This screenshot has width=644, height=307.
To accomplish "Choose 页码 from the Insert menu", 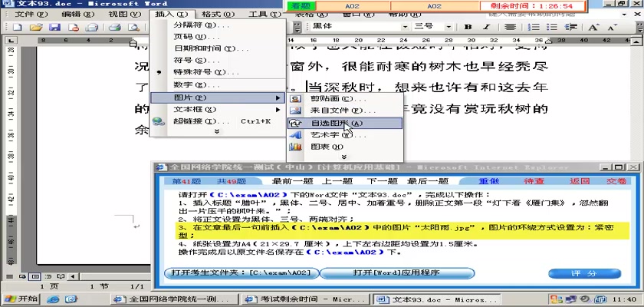I will 217,37.
